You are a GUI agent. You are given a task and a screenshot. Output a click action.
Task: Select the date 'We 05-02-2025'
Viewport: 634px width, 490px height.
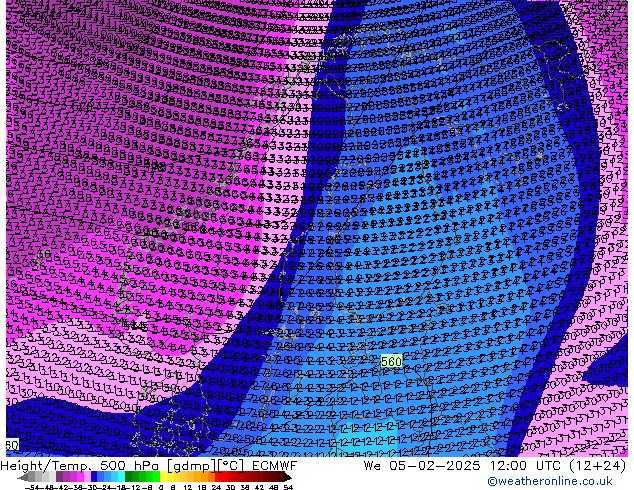pos(422,466)
